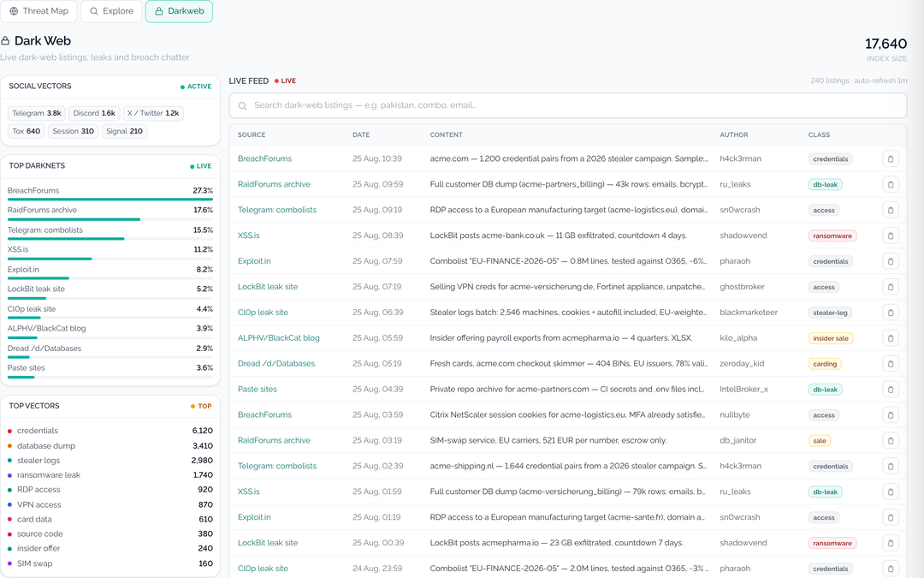Open RaidForums archive source at 09:59
This screenshot has width=924, height=578.
(274, 184)
